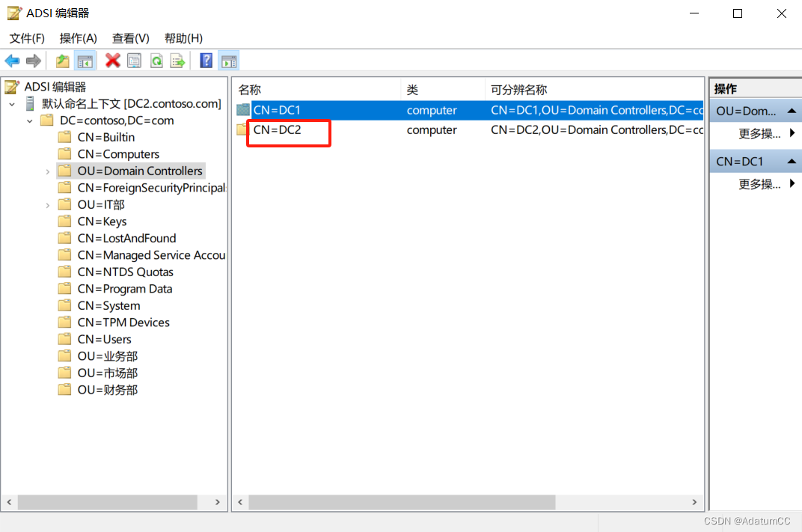This screenshot has height=532, width=802.
Task: Toggle show/hide console tree icon
Action: pos(85,61)
